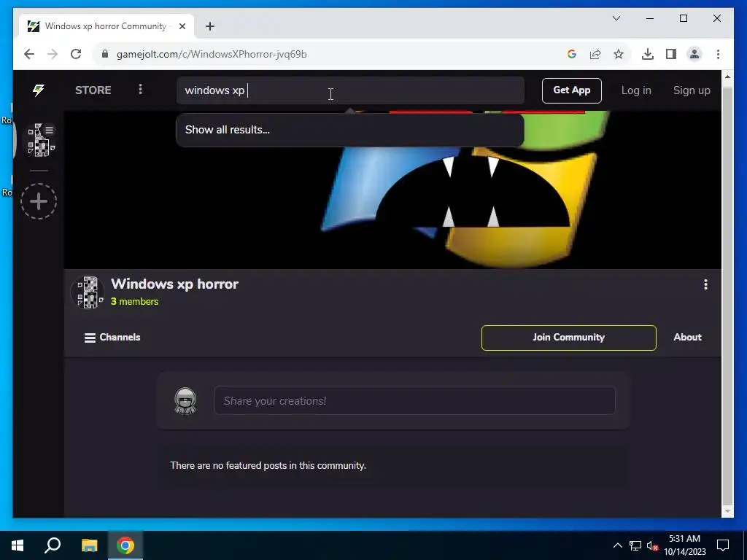Viewport: 747px width, 560px height.
Task: Open Windows xp horror community sidebar icon
Action: pyautogui.click(x=39, y=140)
